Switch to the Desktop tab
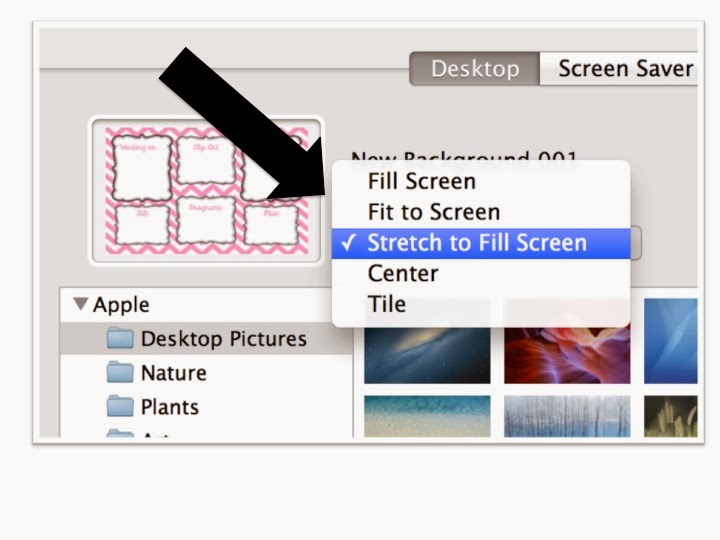 pos(475,69)
